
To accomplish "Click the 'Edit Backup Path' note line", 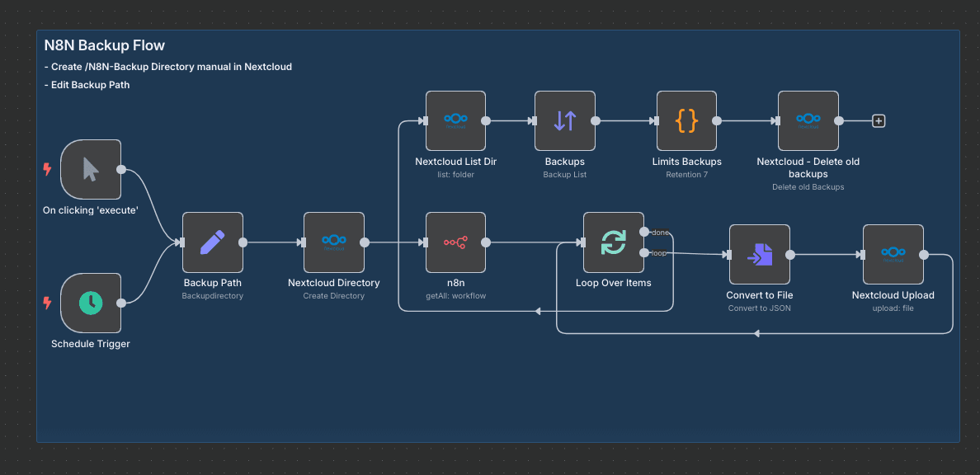I will coord(87,84).
